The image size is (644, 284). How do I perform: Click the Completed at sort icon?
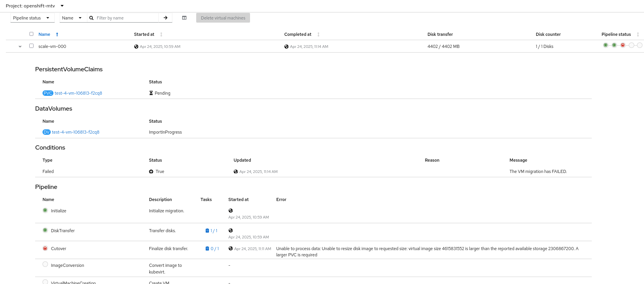pyautogui.click(x=318, y=35)
